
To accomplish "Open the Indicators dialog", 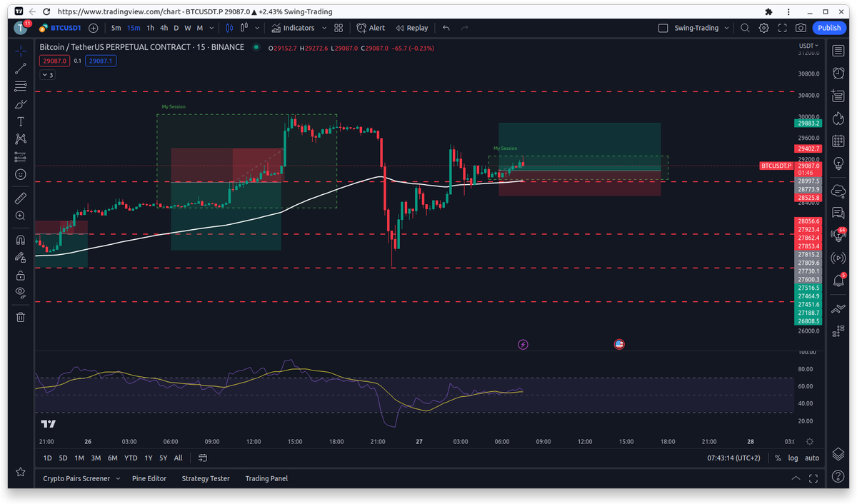I will (x=293, y=28).
